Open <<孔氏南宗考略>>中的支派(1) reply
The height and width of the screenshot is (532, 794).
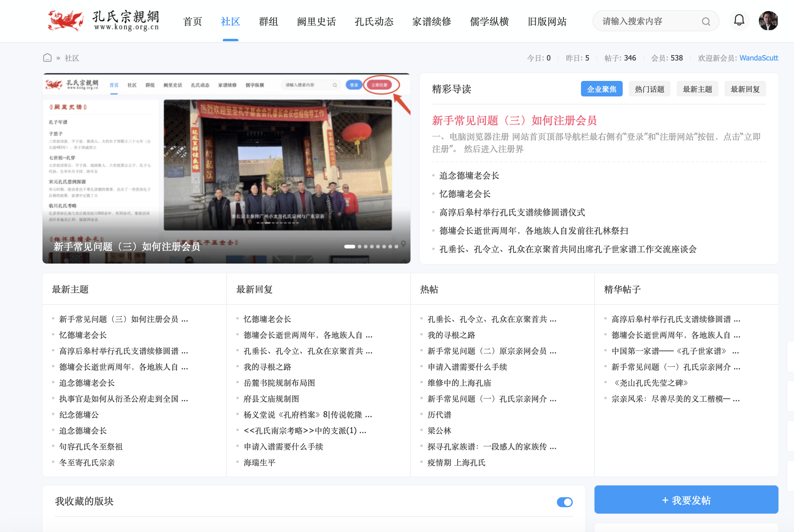pos(305,431)
